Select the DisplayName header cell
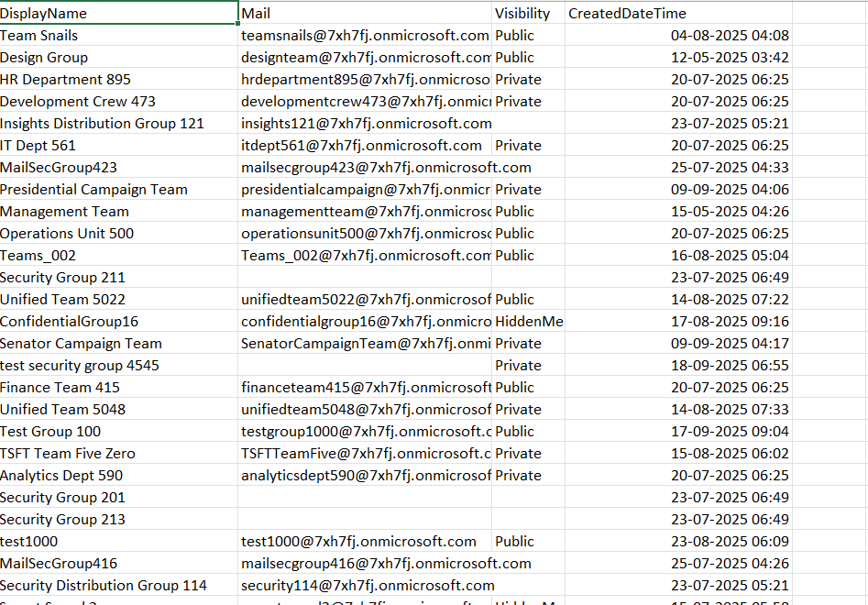Screen dimensions: 868x605 [x=118, y=14]
